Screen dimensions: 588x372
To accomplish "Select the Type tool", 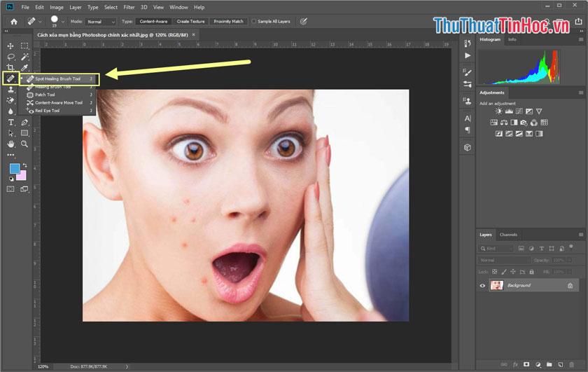I will (10, 123).
